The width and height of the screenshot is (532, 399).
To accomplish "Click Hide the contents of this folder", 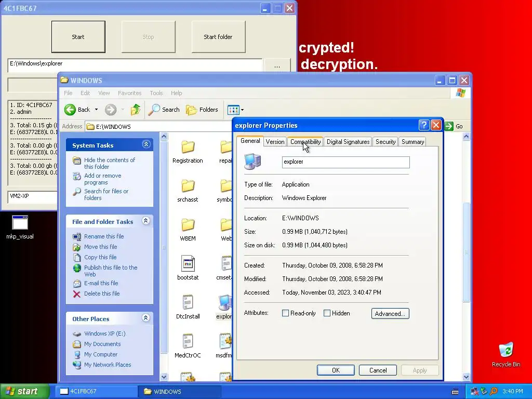I will click(109, 163).
